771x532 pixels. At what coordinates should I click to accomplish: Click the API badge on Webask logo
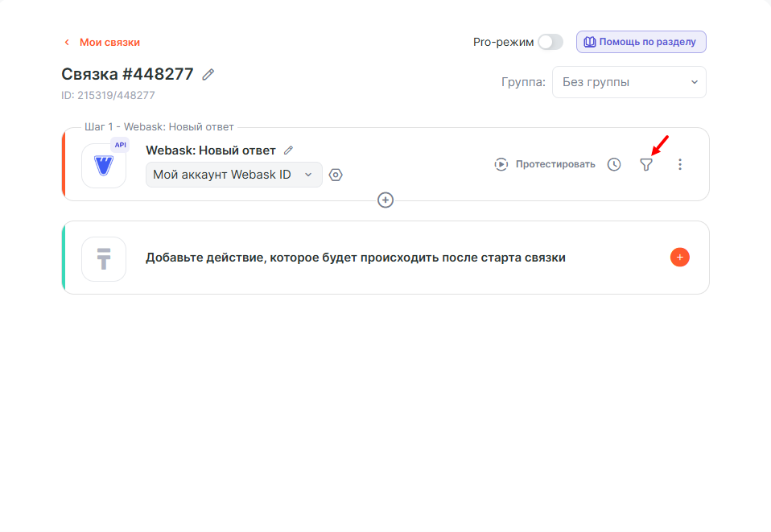point(120,145)
